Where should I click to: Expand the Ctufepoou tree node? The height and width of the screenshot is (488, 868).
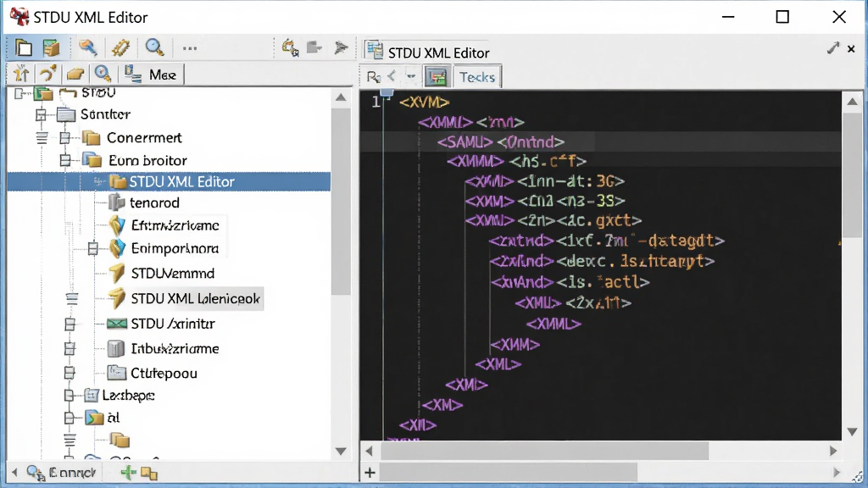coord(70,373)
